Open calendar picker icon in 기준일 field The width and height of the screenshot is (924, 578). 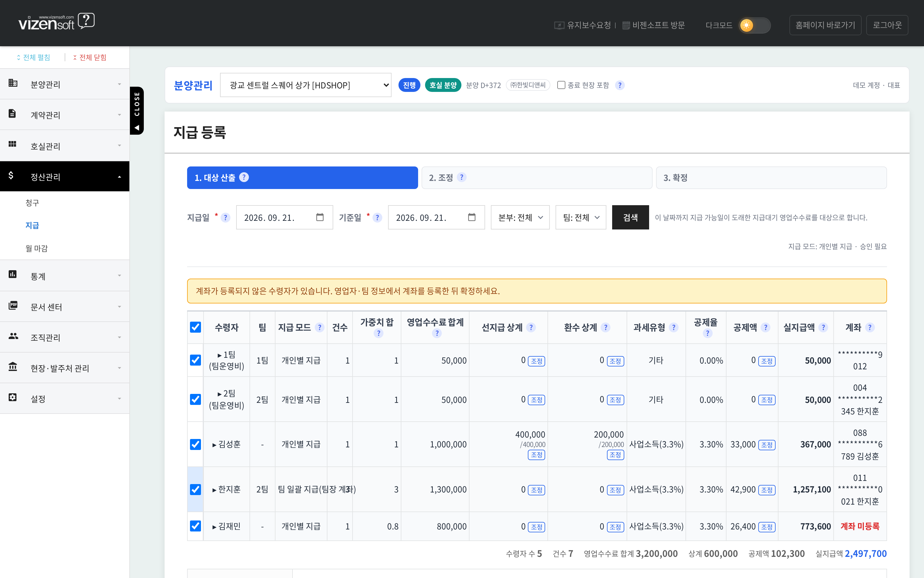tap(472, 217)
